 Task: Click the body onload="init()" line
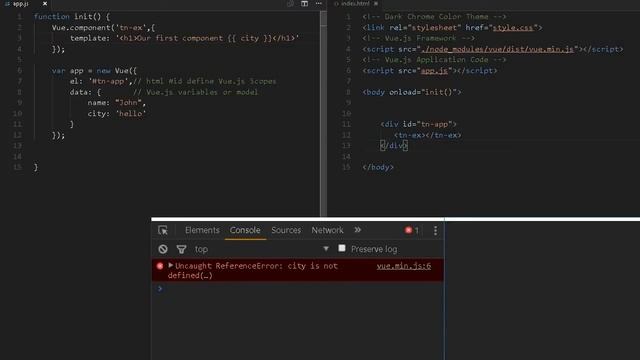point(412,92)
